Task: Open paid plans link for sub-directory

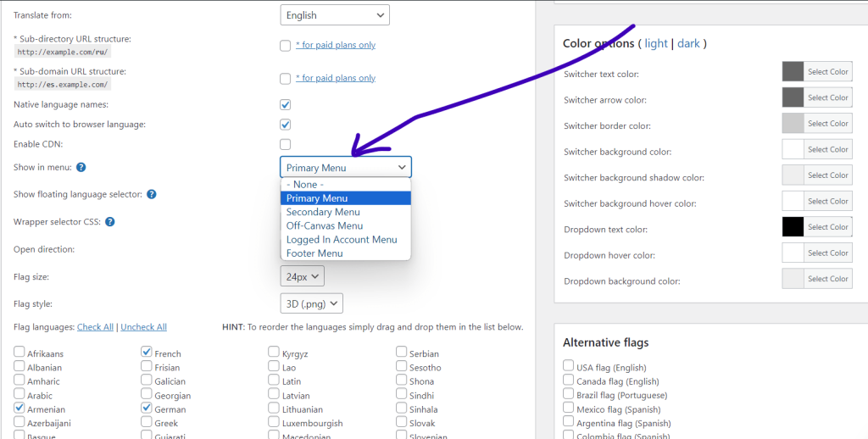Action: click(336, 46)
